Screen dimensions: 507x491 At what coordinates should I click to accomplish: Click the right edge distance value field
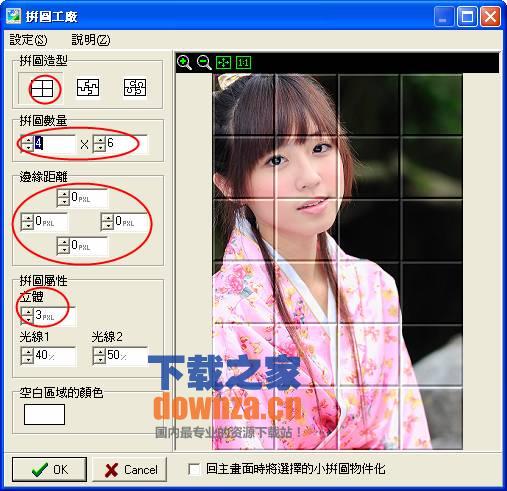131,222
